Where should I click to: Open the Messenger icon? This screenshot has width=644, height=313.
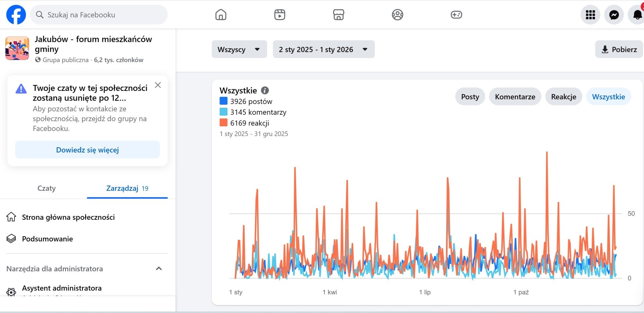click(x=614, y=15)
